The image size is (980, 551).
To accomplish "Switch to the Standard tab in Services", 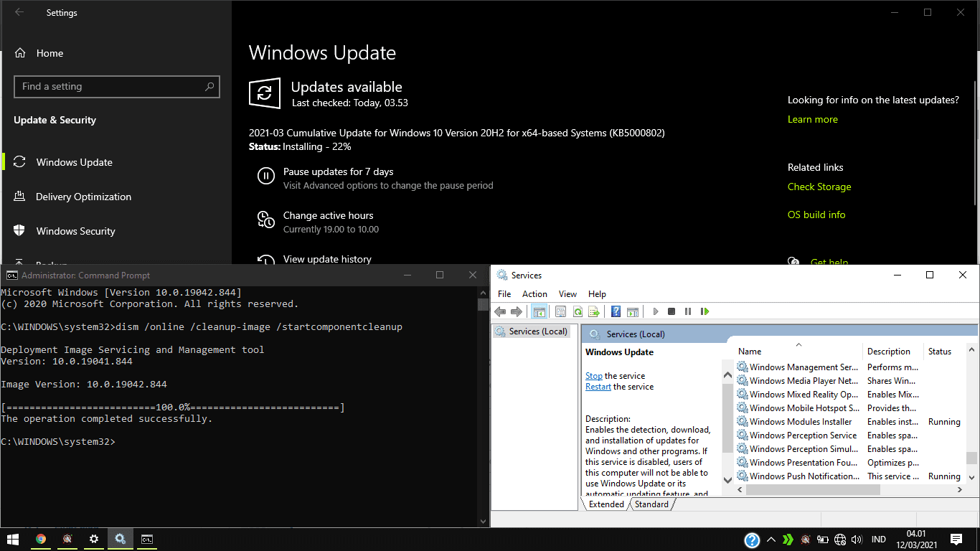I will click(651, 504).
